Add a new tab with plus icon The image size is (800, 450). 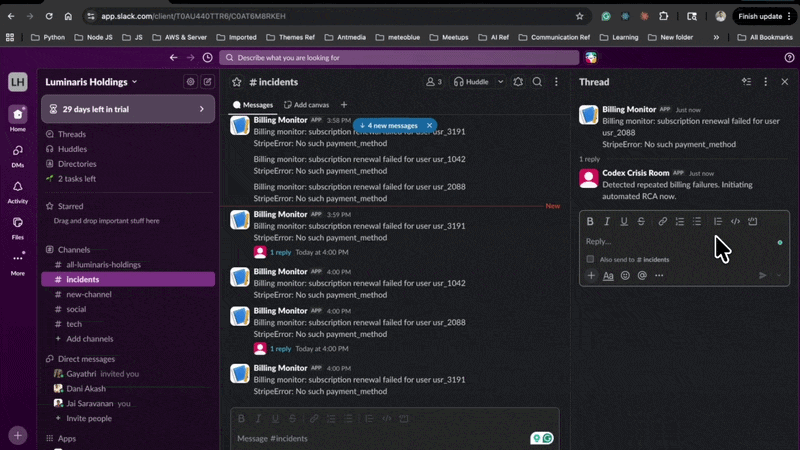point(344,105)
